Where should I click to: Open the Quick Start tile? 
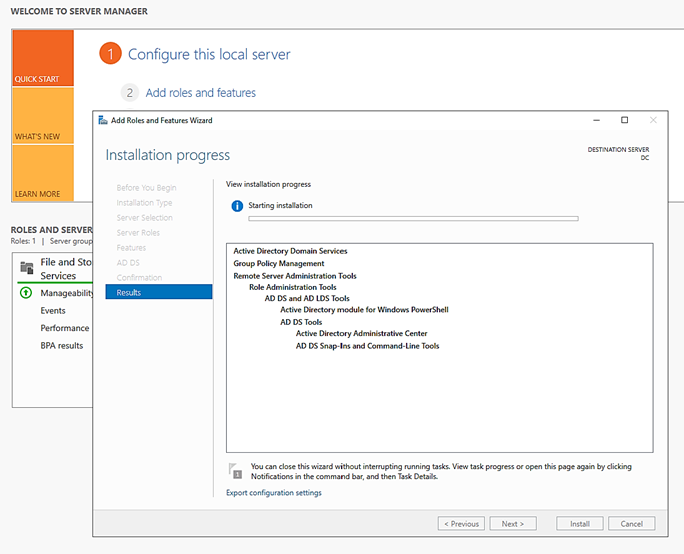pos(42,57)
